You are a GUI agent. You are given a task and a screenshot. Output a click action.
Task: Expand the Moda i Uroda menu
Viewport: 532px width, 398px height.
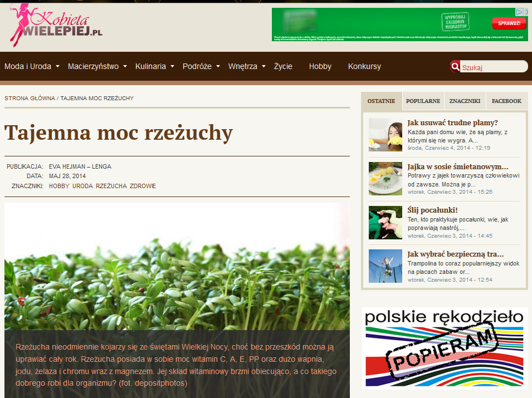click(32, 66)
